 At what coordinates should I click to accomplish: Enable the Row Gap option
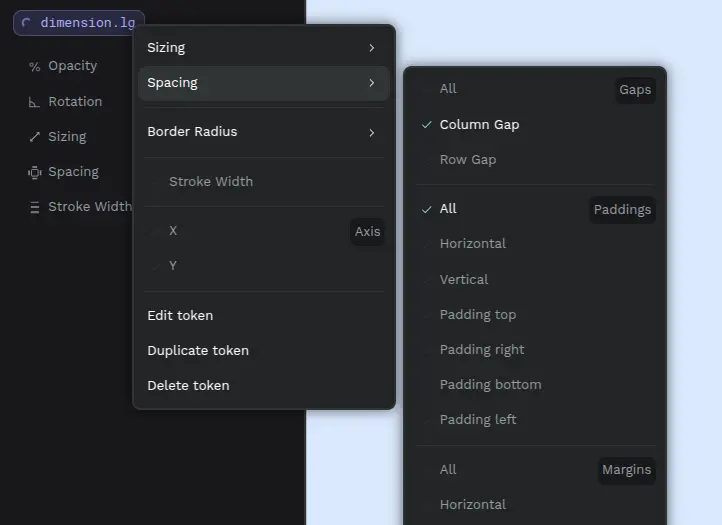coord(467,160)
